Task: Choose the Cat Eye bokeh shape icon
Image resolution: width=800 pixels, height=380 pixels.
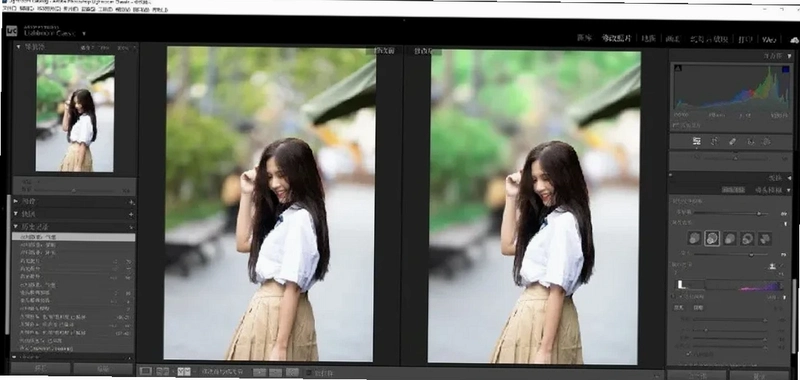Action: 765,238
